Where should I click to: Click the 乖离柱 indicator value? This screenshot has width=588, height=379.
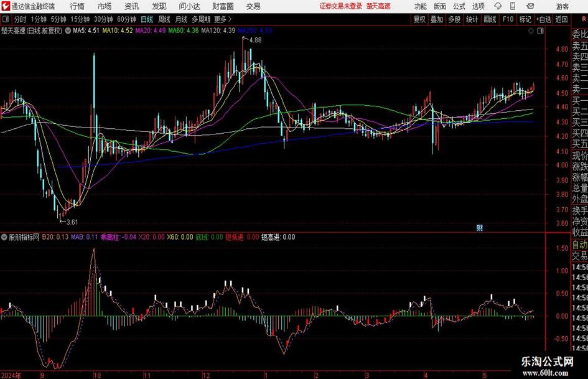click(x=118, y=237)
